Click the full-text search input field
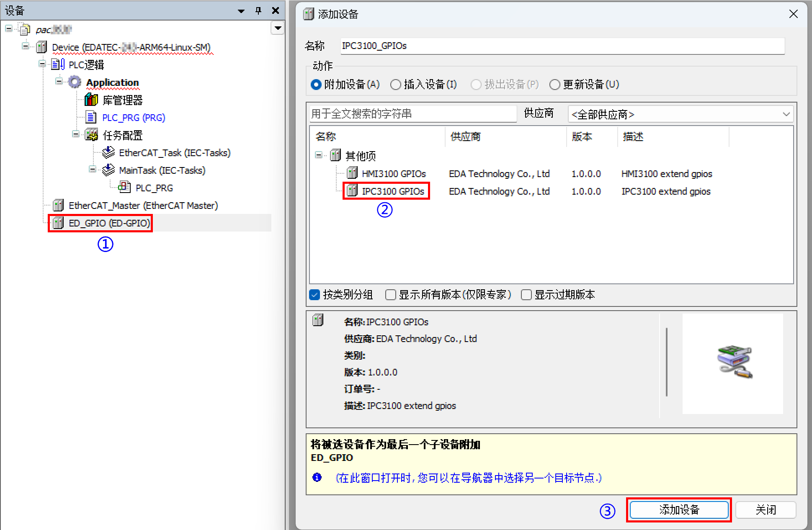812x530 pixels. tap(412, 113)
